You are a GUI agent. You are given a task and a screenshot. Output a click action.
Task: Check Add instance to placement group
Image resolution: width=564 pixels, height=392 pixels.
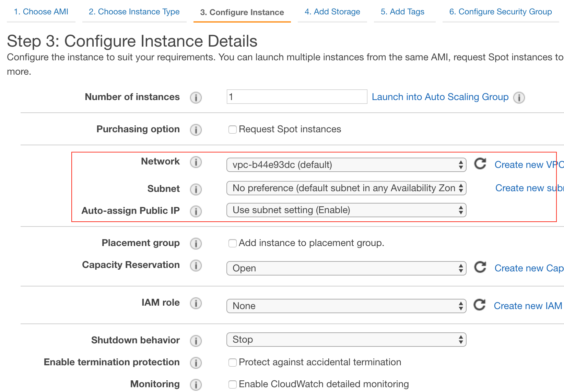point(233,243)
